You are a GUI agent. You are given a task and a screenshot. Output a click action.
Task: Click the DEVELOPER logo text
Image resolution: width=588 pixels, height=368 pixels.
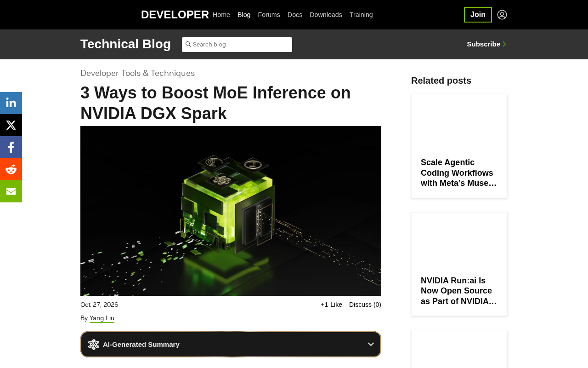(x=175, y=15)
